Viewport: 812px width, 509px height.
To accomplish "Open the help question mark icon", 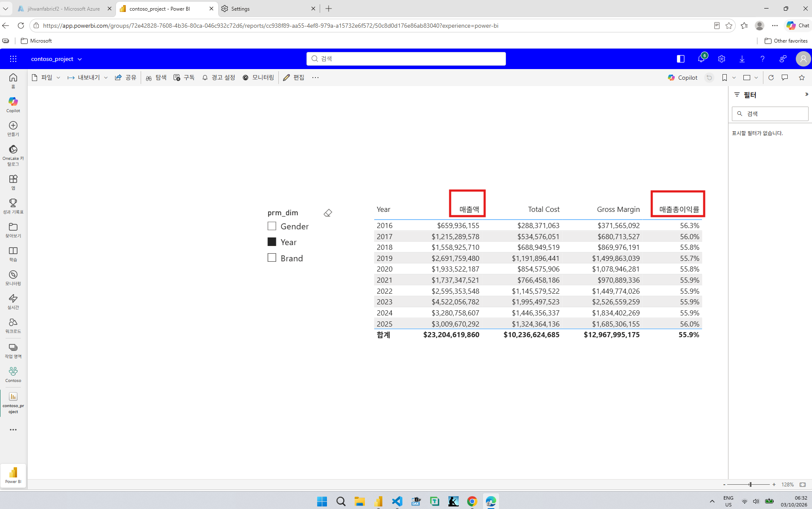I will coord(763,59).
